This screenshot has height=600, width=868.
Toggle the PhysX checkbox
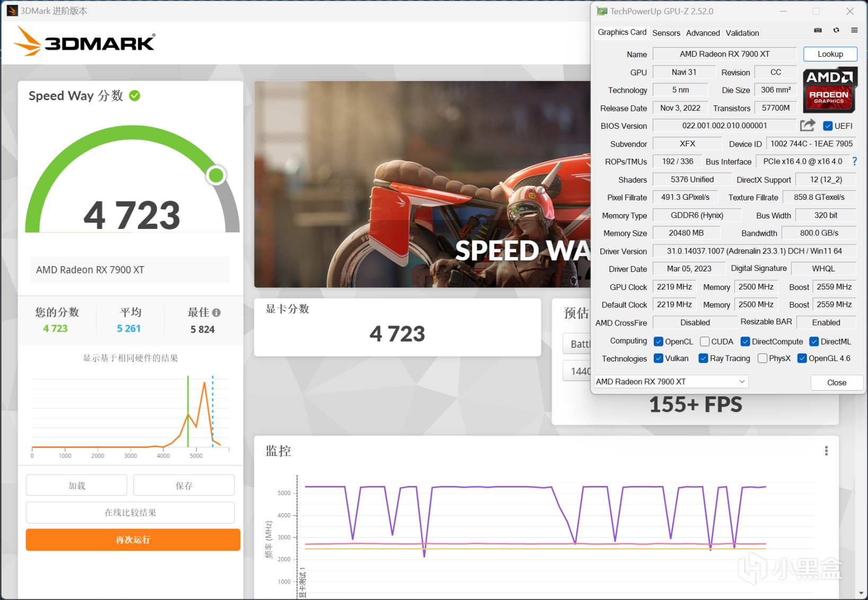762,358
